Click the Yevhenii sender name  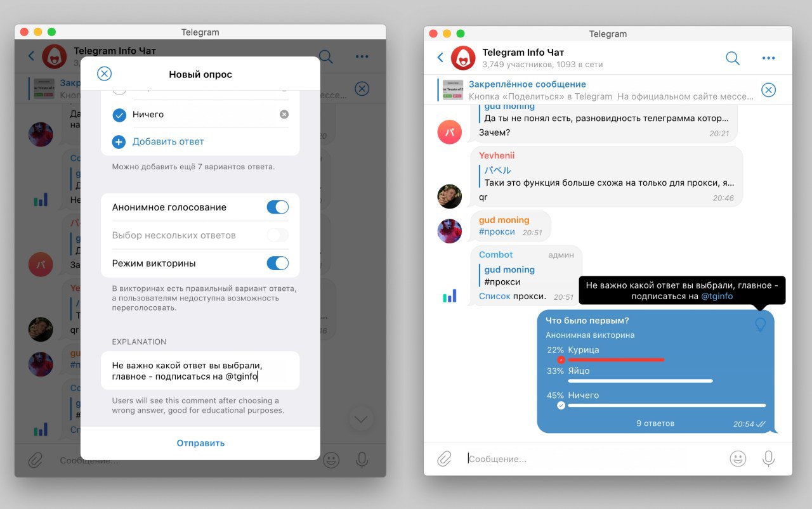[x=497, y=156]
